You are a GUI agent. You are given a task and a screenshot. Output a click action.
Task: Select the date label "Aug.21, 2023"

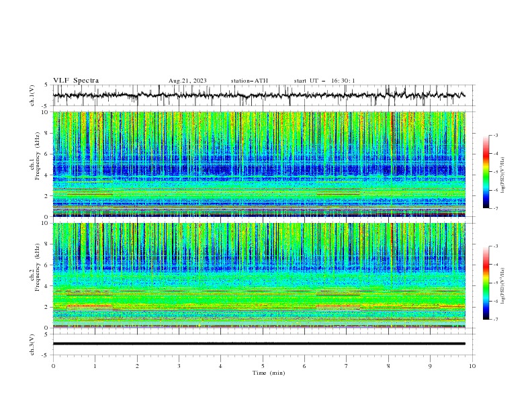pos(187,81)
